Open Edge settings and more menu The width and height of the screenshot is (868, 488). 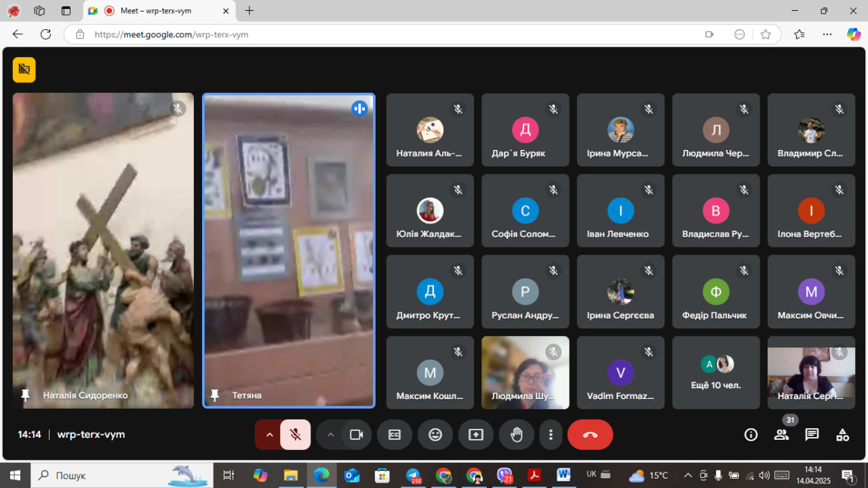tap(827, 34)
